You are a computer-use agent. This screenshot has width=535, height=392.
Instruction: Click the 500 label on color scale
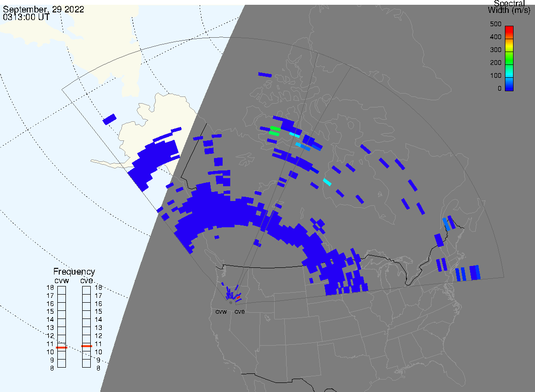pyautogui.click(x=495, y=24)
